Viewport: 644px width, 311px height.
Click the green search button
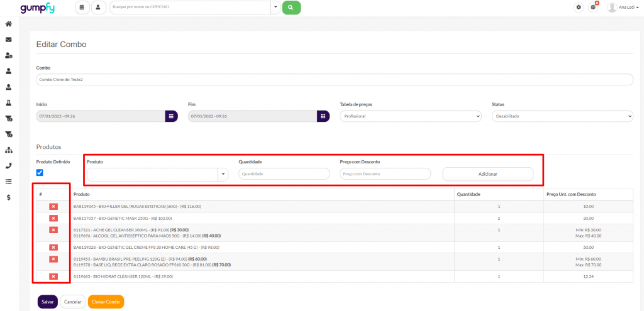tap(291, 8)
